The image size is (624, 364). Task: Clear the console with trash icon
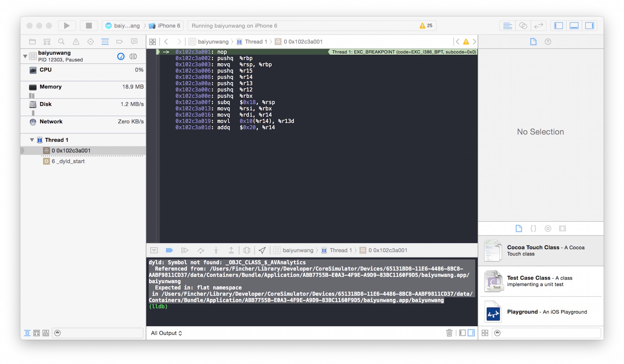(x=449, y=333)
